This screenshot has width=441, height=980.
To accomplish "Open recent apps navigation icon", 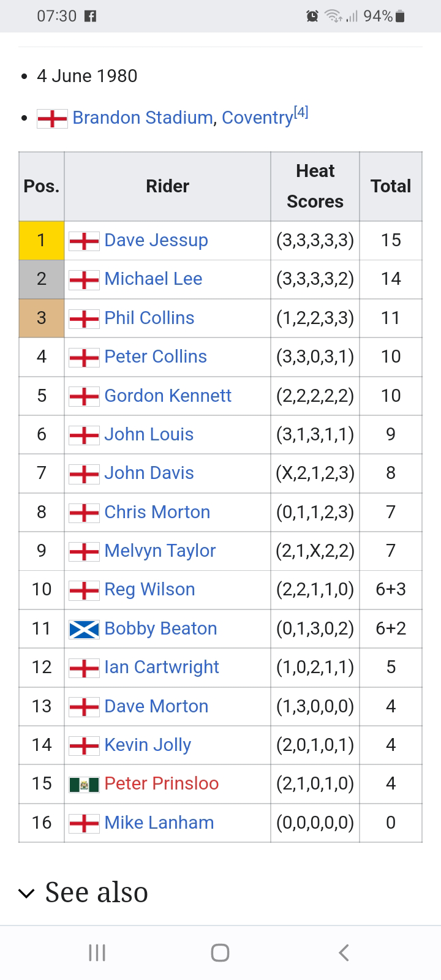I will pos(97,952).
